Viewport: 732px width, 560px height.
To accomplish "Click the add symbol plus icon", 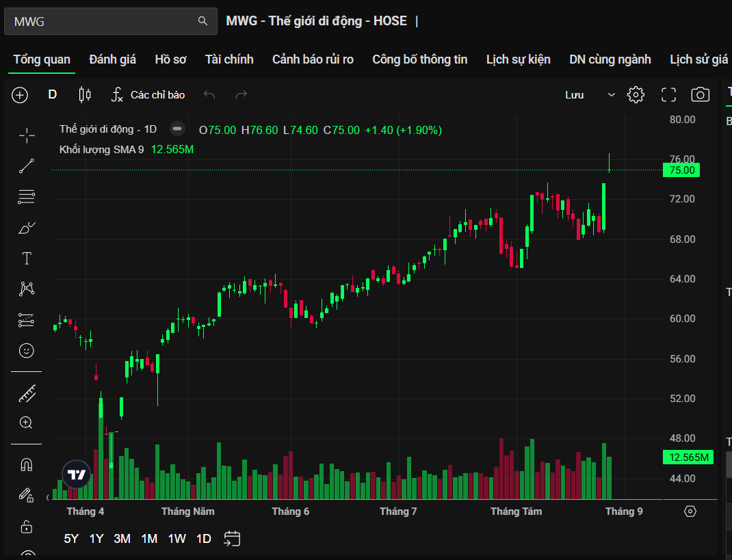I will (20, 95).
